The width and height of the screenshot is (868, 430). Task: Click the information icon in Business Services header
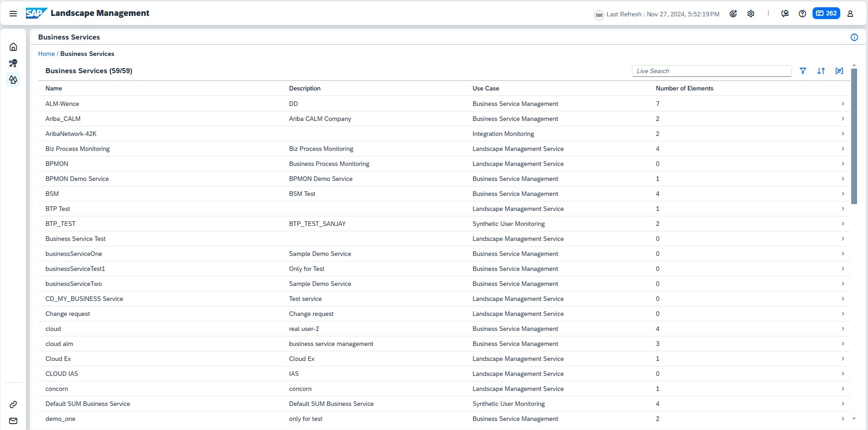tap(854, 37)
